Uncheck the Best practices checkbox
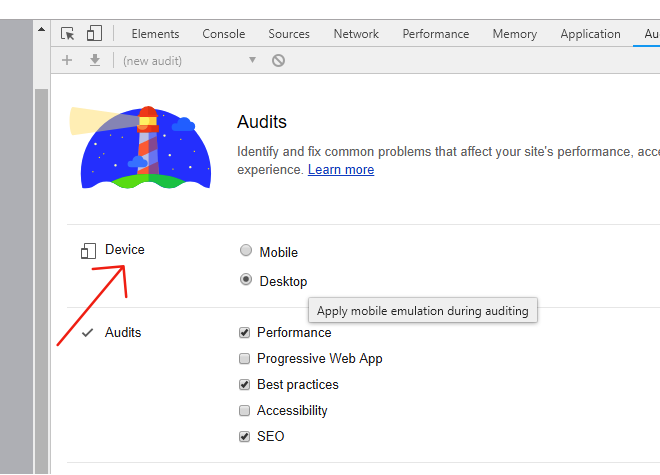 (245, 385)
